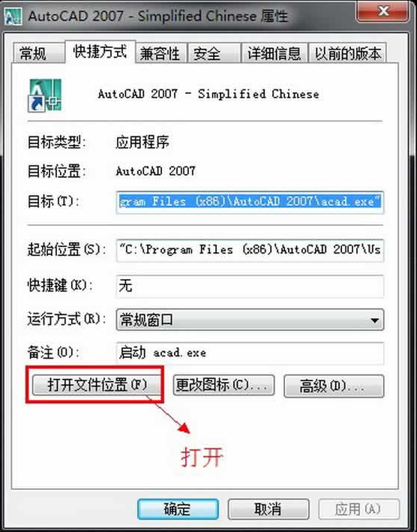Image resolution: width=417 pixels, height=532 pixels.
Task: Open 高级(D) advanced options
Action: coord(334,386)
